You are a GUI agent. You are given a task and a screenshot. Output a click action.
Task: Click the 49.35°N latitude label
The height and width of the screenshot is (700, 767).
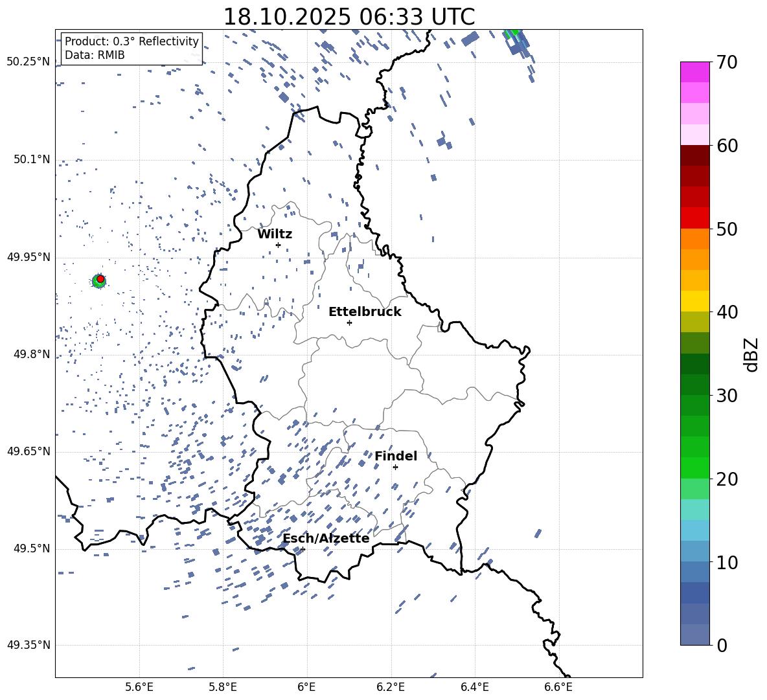pyautogui.click(x=28, y=645)
